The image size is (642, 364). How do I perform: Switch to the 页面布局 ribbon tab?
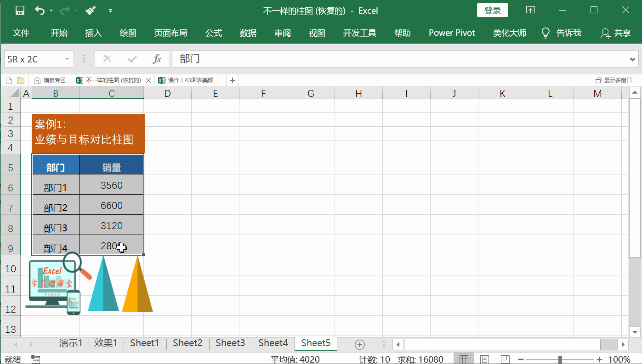[x=170, y=33]
